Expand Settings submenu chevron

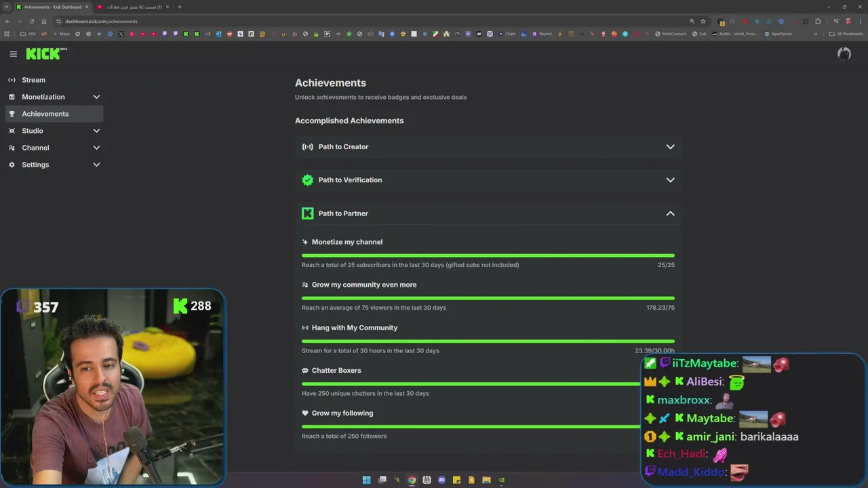pyautogui.click(x=96, y=165)
